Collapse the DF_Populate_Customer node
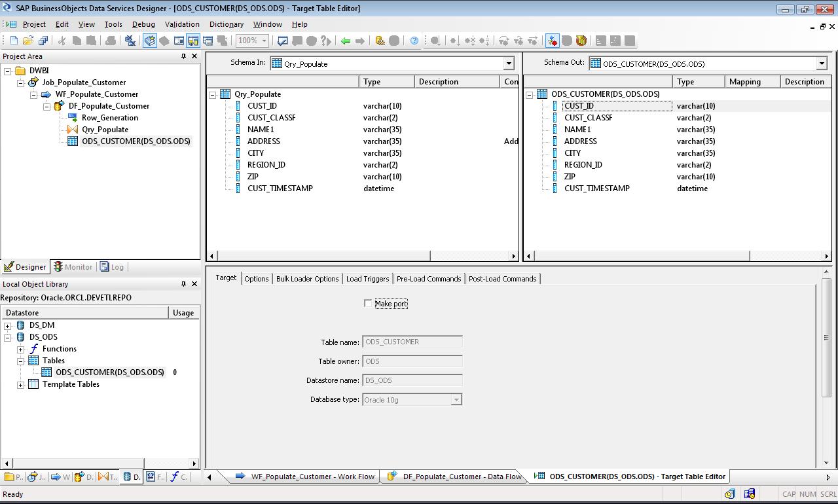Image resolution: width=838 pixels, height=504 pixels. tap(47, 106)
